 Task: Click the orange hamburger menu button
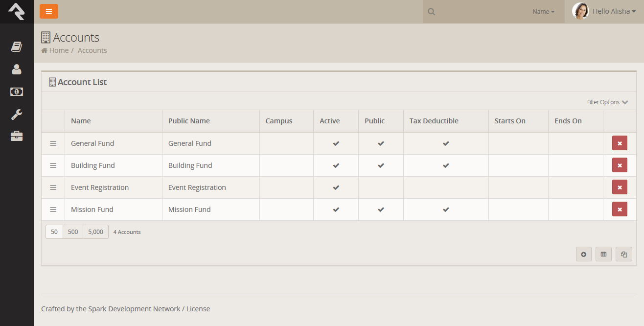(x=48, y=11)
